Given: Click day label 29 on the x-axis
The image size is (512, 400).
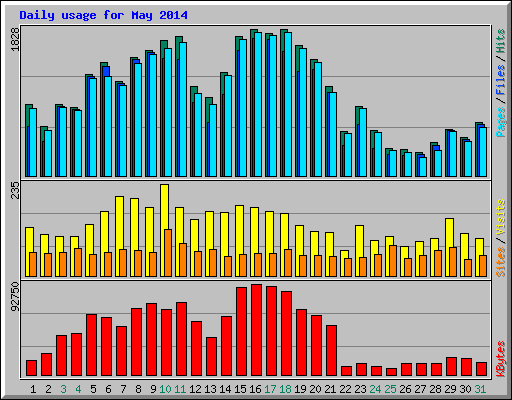Looking at the screenshot, I should [450, 389].
